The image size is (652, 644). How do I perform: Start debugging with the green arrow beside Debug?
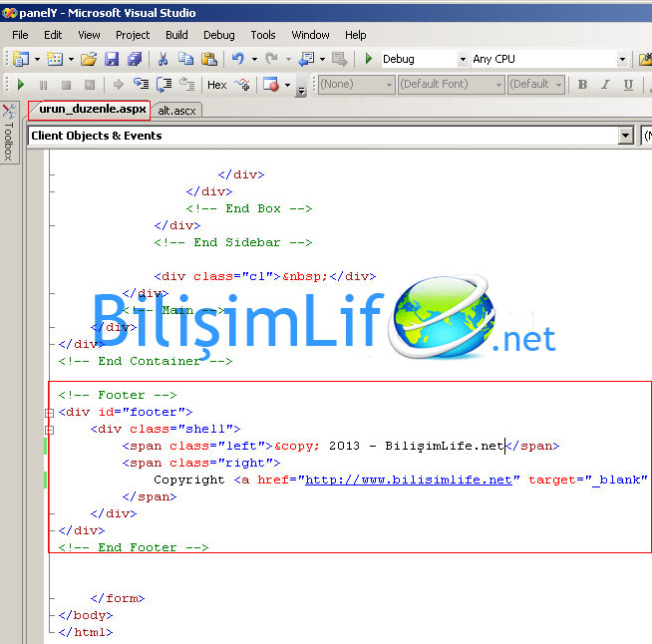coord(369,59)
